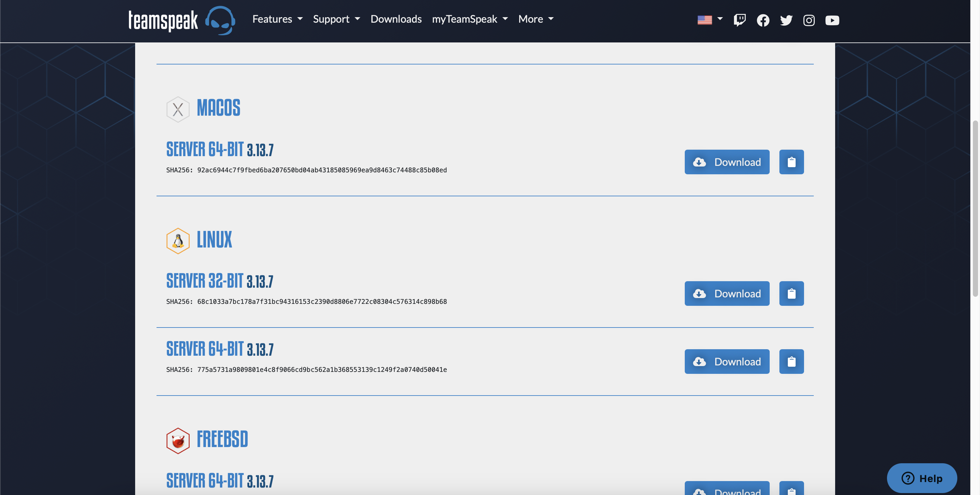980x495 pixels.
Task: Copy Linux Server 32-bit hash via clipboard icon
Action: point(791,294)
